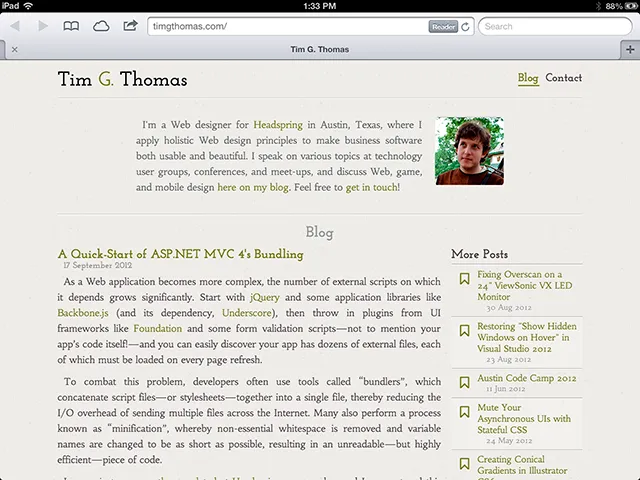Follow the jQuery link

[x=265, y=298]
